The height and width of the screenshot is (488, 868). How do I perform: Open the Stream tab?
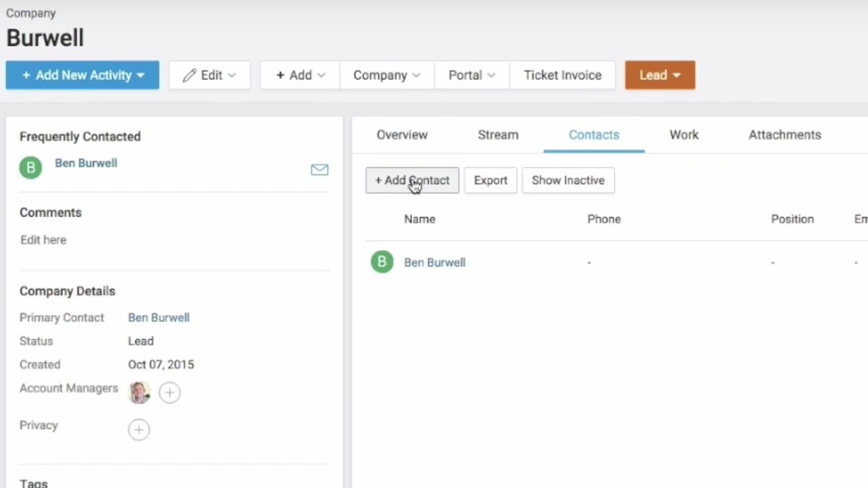coord(498,135)
